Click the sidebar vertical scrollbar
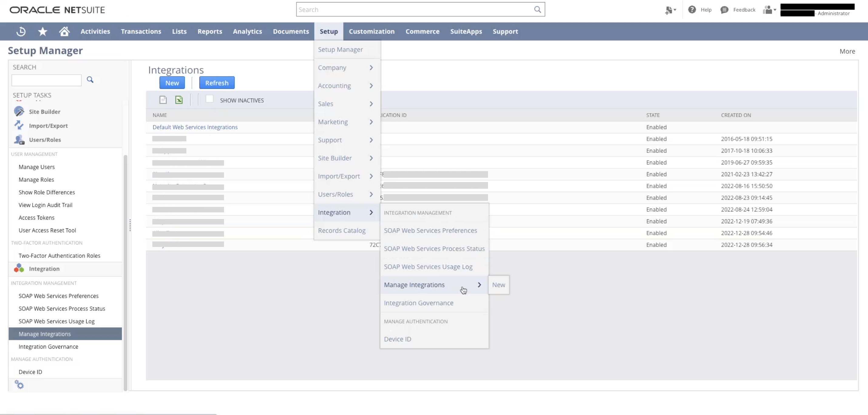This screenshot has width=868, height=415. pos(125,269)
